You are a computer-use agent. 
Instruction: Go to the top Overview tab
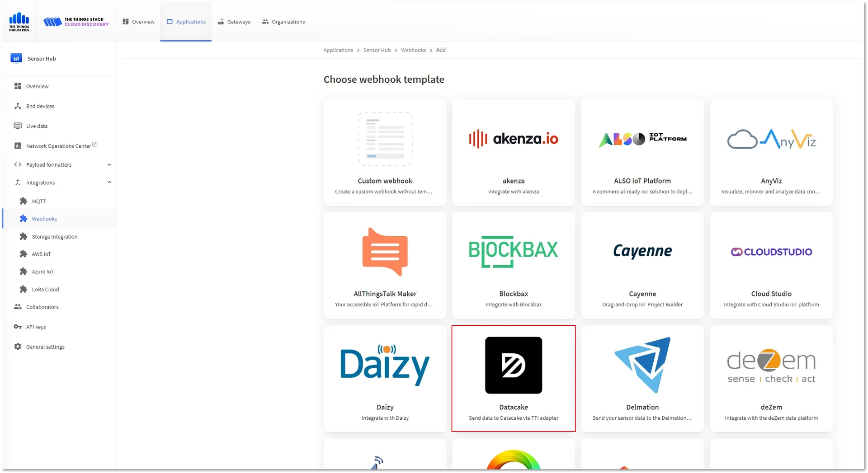[138, 22]
